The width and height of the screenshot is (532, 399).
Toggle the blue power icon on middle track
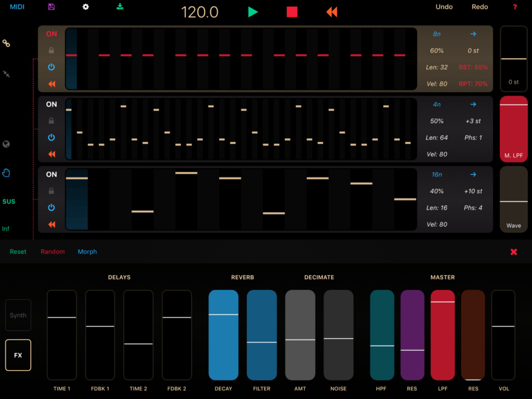click(51, 137)
